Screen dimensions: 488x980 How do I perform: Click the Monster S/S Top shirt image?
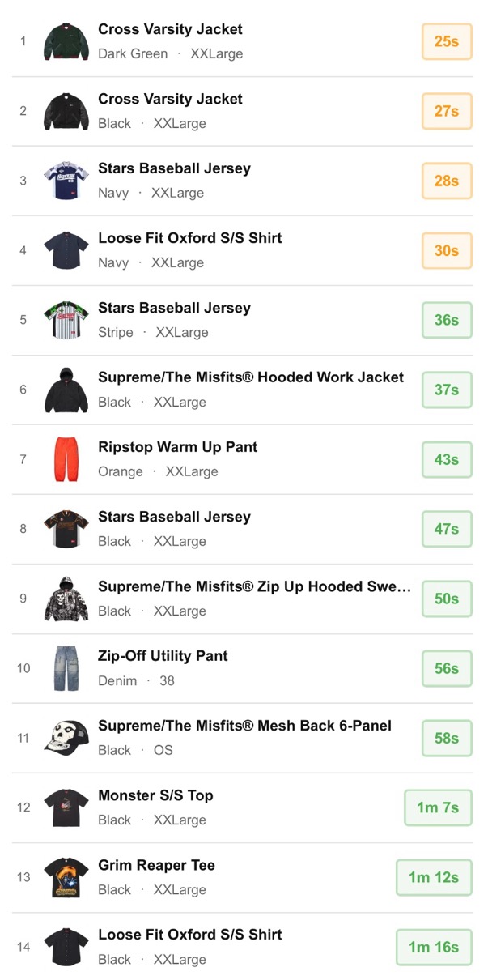coord(66,807)
